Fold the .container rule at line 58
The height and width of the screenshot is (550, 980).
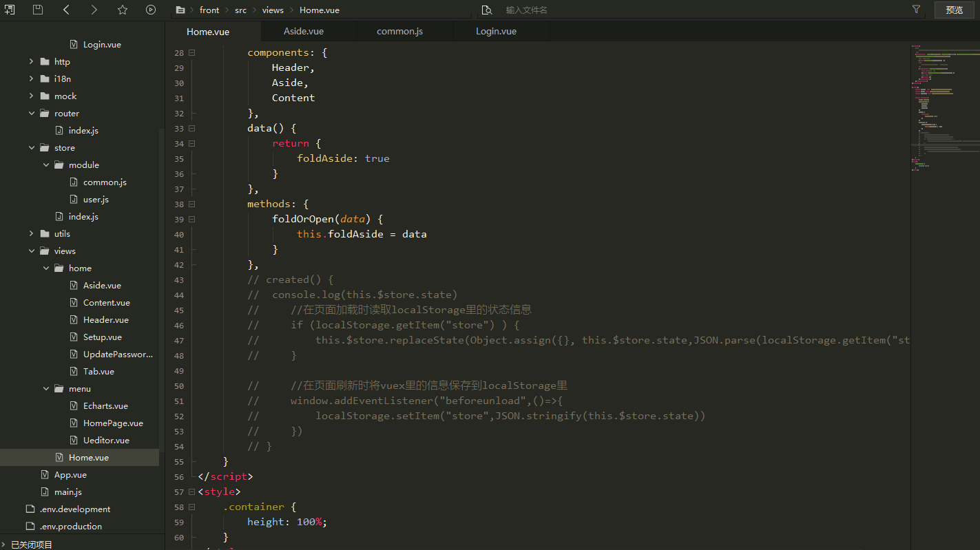[192, 507]
